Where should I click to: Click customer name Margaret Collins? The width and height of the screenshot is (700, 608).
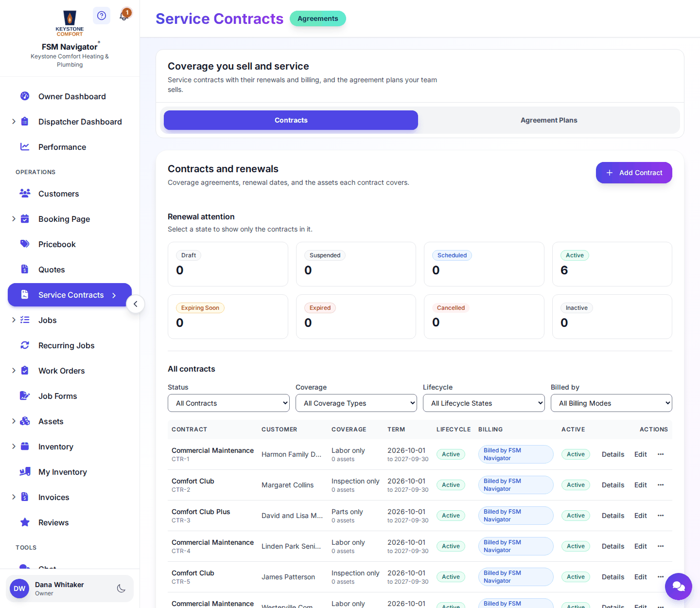pyautogui.click(x=288, y=485)
